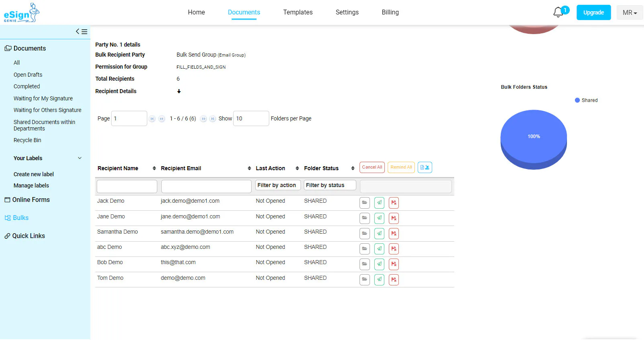Sort by Recipient Name column
Viewport: 644px width, 340px height.
(154, 169)
